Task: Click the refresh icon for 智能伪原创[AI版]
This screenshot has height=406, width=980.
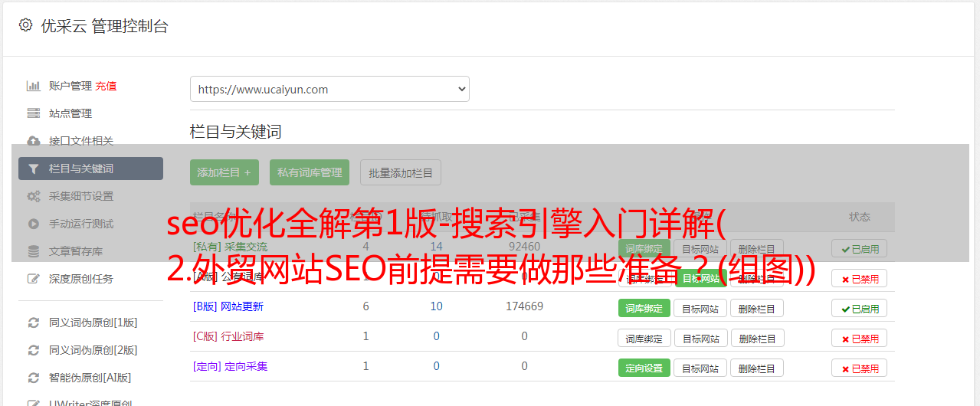Action: tap(33, 378)
